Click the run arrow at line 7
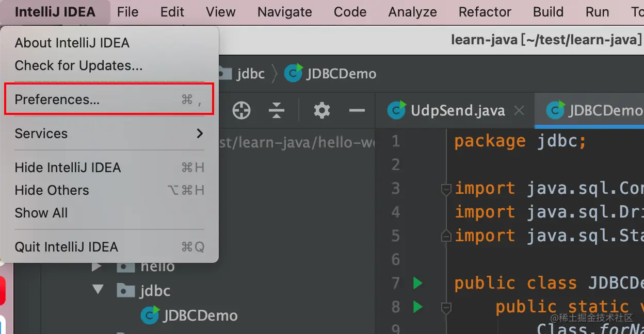Viewport: 644px width, 334px height. click(417, 283)
